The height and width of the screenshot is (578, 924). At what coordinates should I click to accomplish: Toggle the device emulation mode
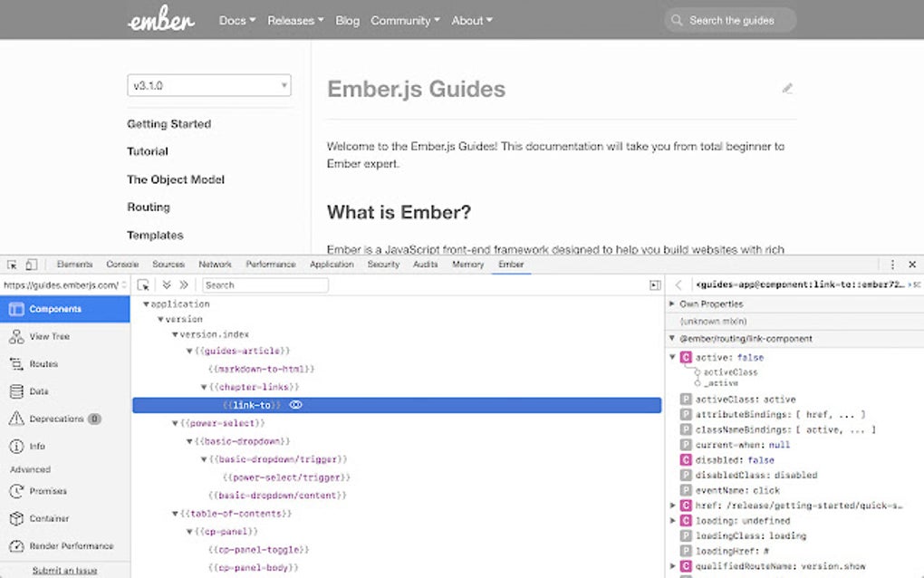pos(33,264)
